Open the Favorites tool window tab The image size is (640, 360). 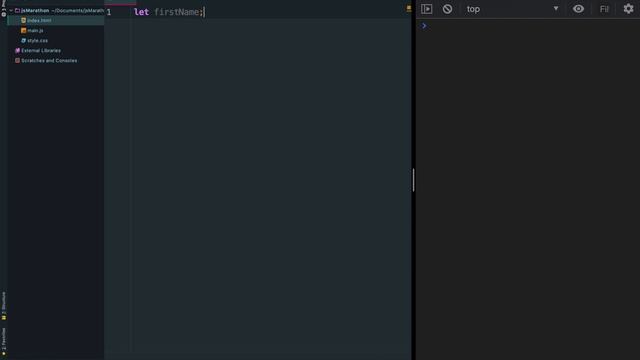(4, 342)
